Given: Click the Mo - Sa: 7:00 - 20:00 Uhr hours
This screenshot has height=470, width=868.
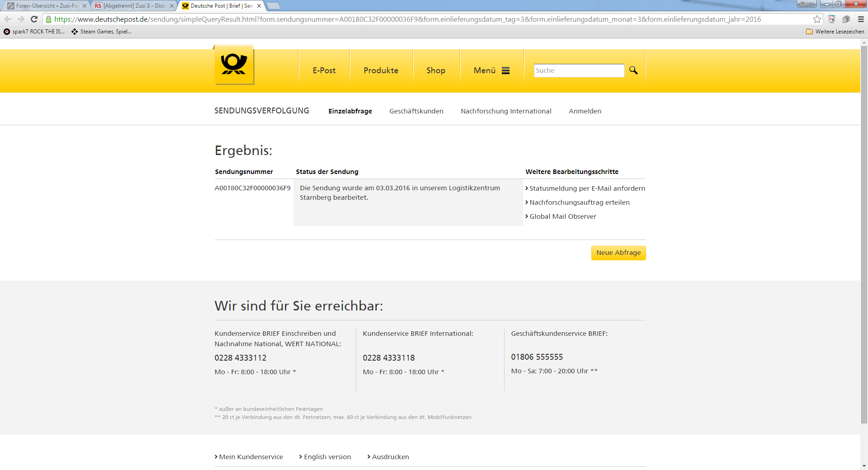Looking at the screenshot, I should (554, 371).
